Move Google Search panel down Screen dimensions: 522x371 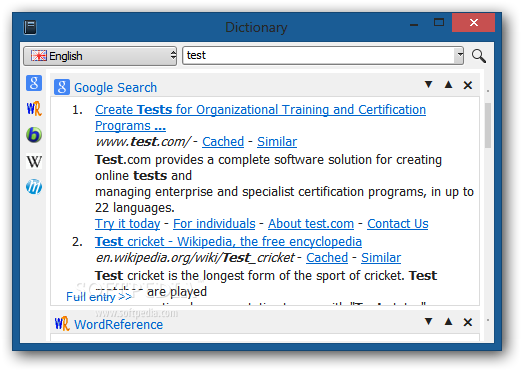pyautogui.click(x=429, y=85)
